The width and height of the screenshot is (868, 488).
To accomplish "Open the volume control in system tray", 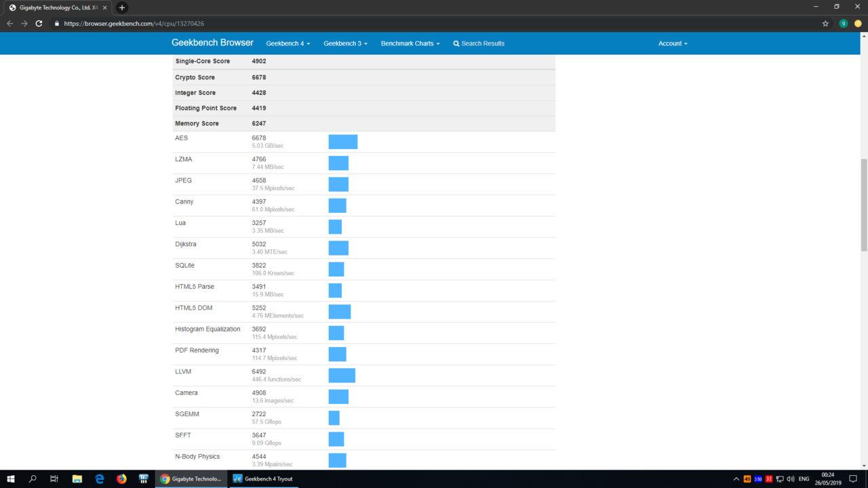I will pyautogui.click(x=791, y=479).
